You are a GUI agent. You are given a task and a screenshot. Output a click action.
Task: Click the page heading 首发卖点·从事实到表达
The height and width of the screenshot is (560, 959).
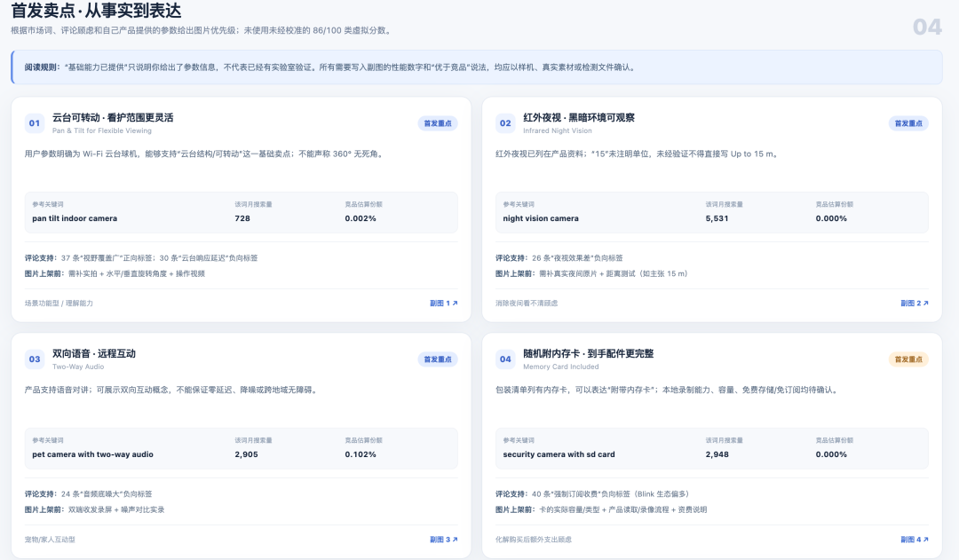(x=96, y=11)
